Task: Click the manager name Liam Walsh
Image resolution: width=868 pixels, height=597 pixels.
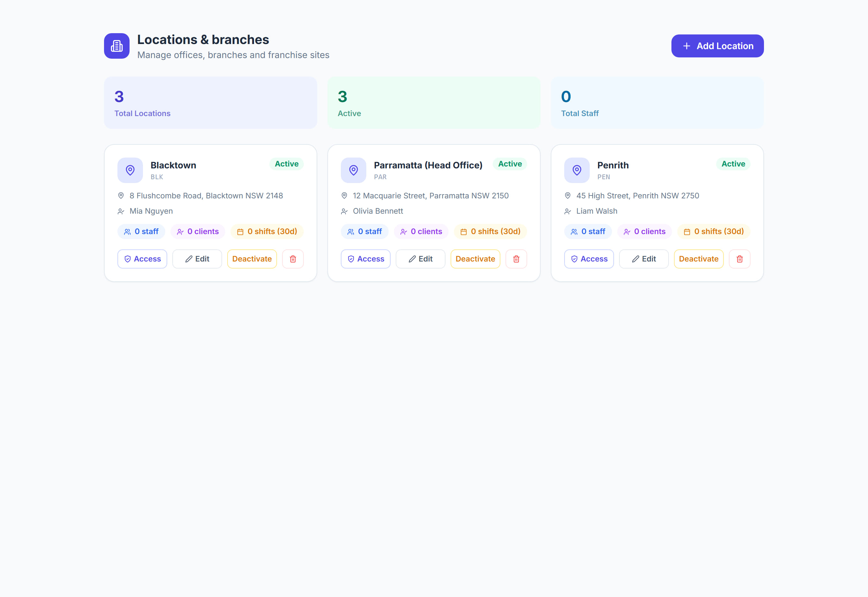Action: [x=597, y=211]
